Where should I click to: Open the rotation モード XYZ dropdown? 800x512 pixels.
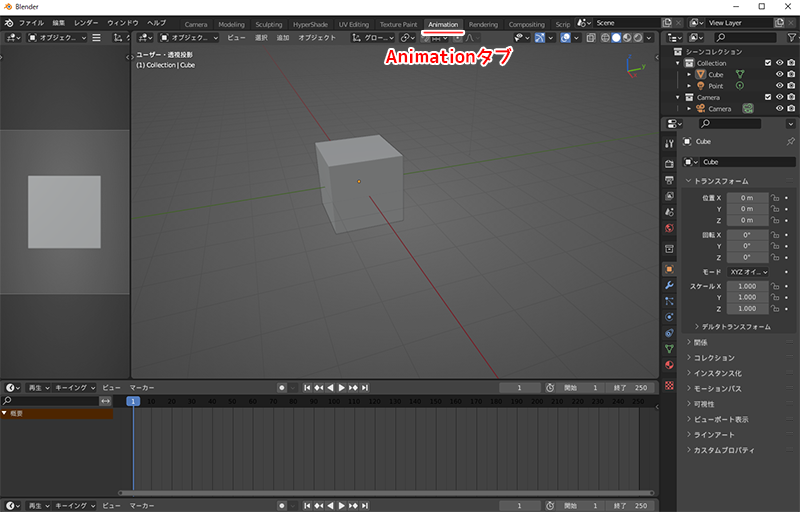(748, 272)
